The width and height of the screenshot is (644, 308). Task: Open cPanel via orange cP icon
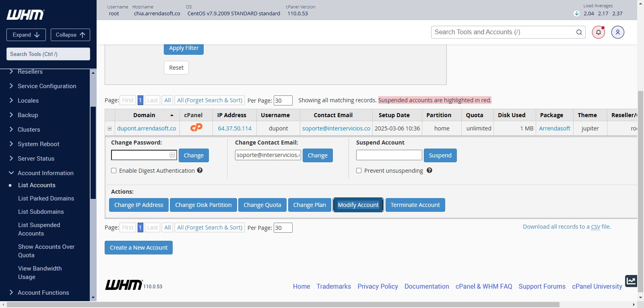(196, 128)
